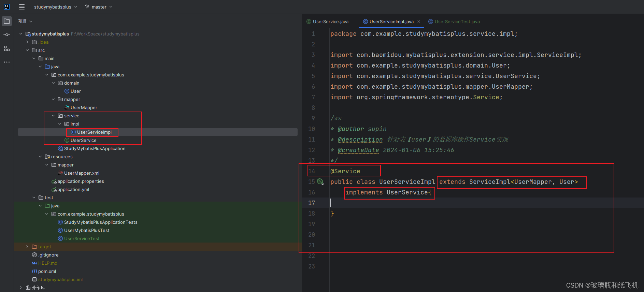Click the ServiceImpl import on line 3
This screenshot has height=292, width=644.
point(456,55)
